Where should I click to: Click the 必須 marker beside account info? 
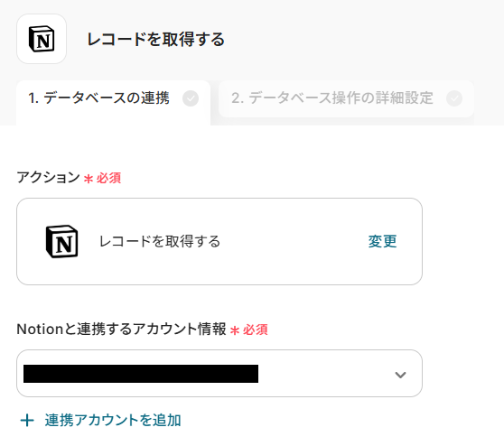[x=256, y=330]
